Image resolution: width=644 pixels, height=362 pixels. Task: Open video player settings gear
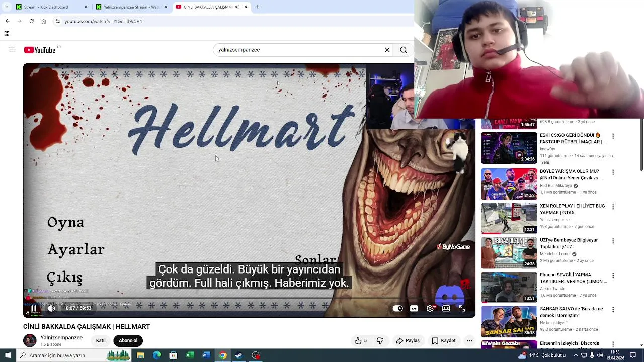[430, 309]
